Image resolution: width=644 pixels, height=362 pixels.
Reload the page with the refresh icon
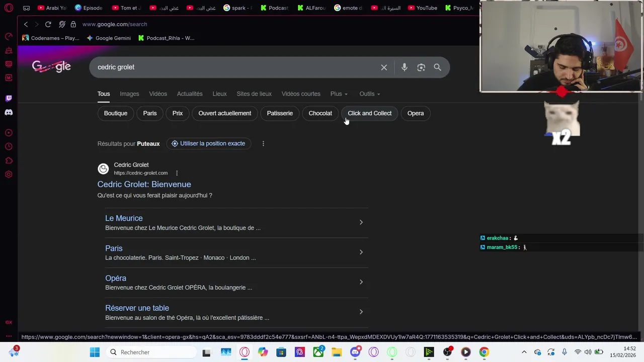[x=48, y=24]
